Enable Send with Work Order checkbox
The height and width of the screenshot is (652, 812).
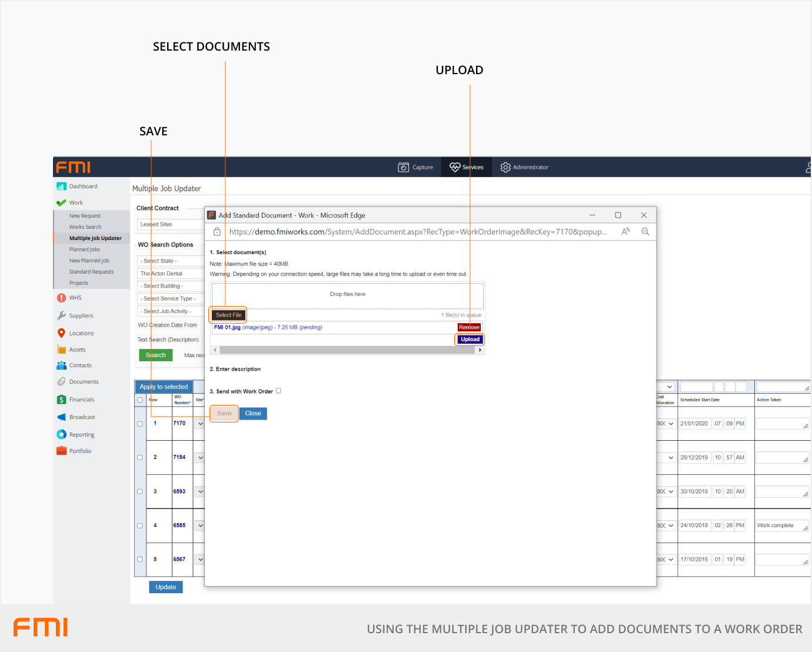pos(279,391)
